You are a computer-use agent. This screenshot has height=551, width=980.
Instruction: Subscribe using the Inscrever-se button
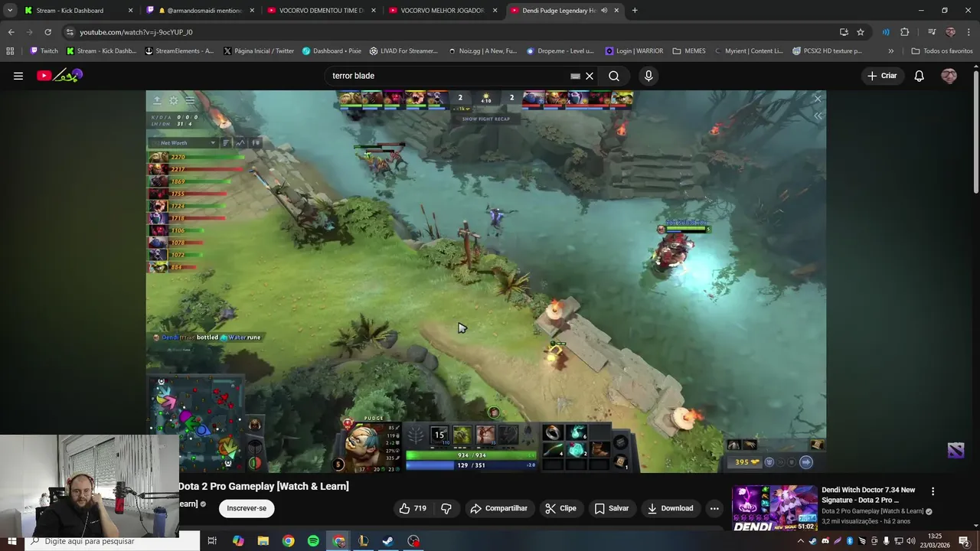coord(247,508)
